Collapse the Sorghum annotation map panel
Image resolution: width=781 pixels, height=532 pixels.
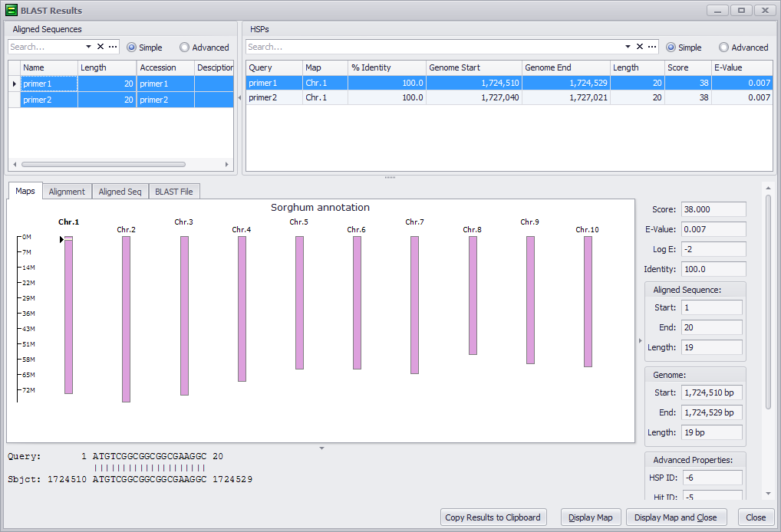point(321,448)
